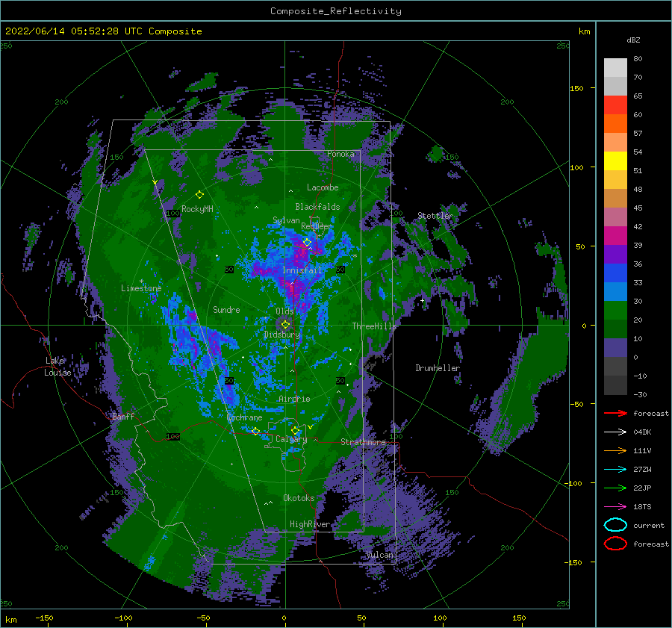Click the Stettler city label
This screenshot has height=628, width=672.
click(x=435, y=216)
